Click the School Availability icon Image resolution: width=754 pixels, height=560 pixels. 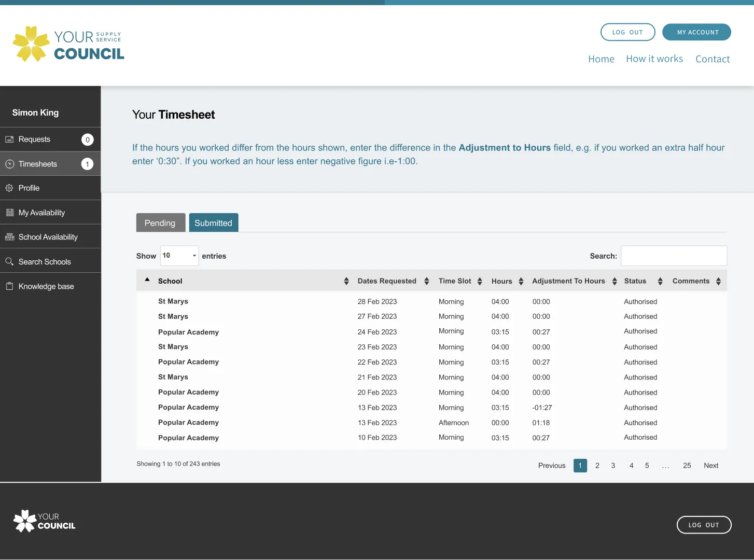click(x=9, y=237)
